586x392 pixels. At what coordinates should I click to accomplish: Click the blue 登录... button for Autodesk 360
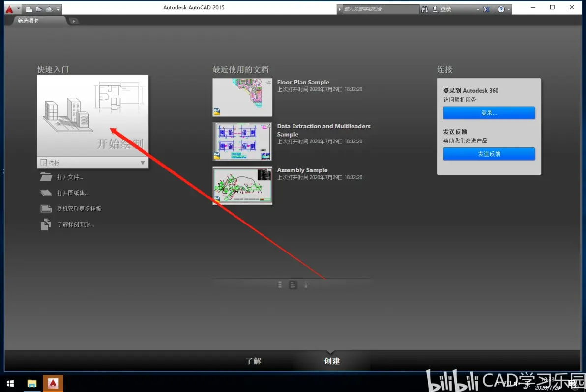[489, 113]
